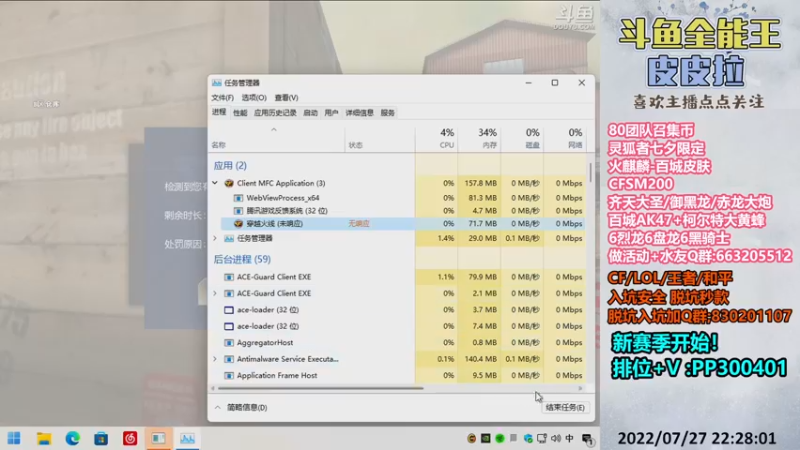This screenshot has height=450, width=800.
Task: Click the green circle tray icon
Action: (x=499, y=438)
